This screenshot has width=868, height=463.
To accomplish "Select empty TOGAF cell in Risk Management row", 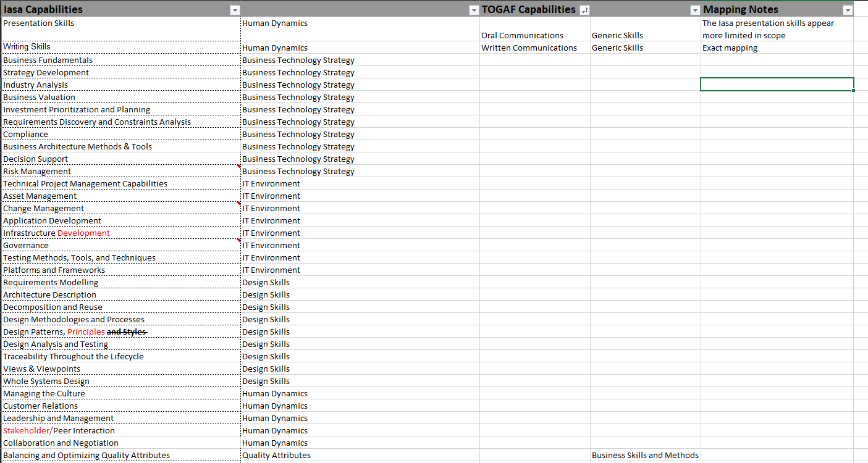I will click(x=535, y=171).
